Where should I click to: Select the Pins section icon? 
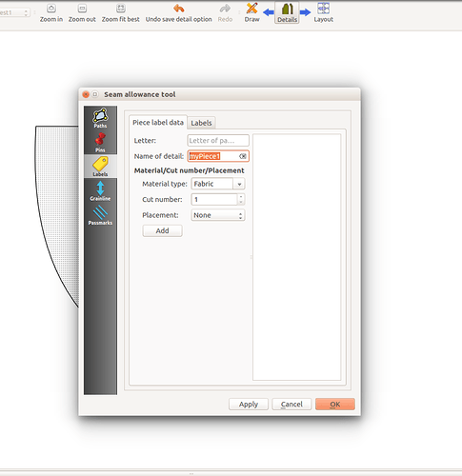[x=100, y=142]
